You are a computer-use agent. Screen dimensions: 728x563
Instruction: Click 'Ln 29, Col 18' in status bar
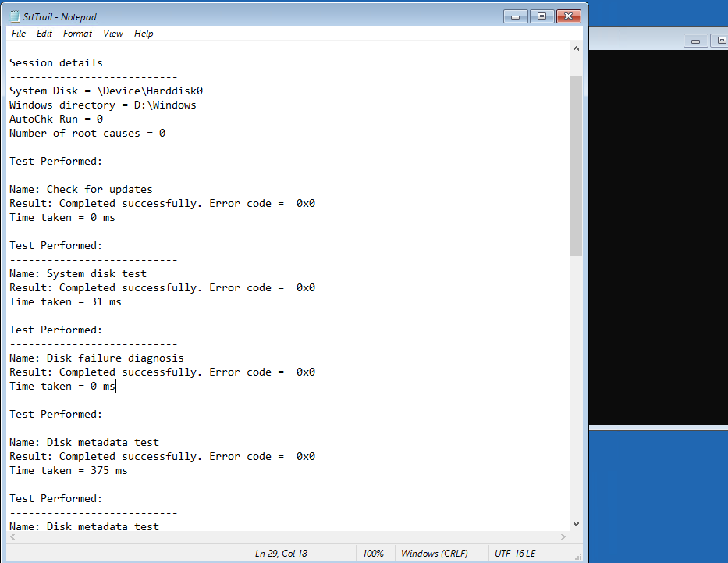(x=282, y=554)
